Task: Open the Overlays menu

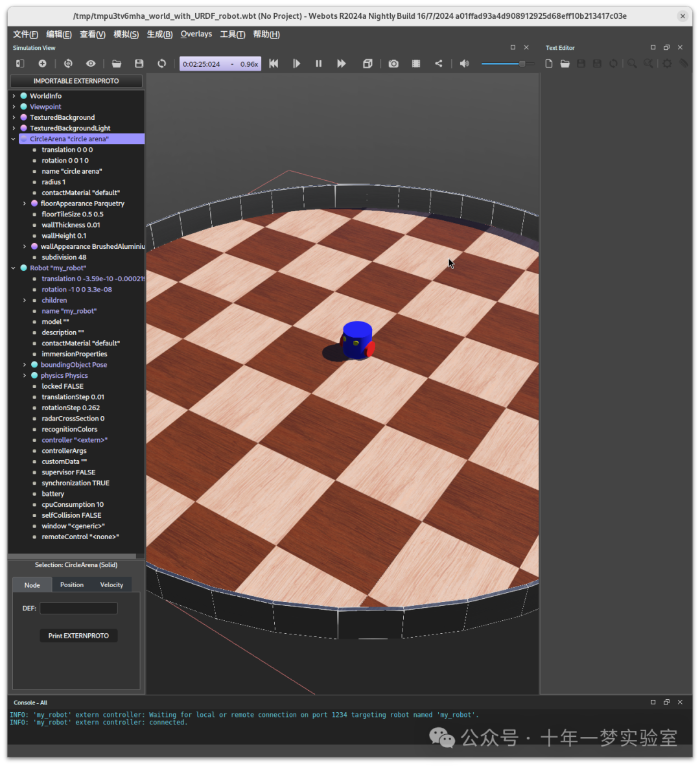Action: pos(196,34)
